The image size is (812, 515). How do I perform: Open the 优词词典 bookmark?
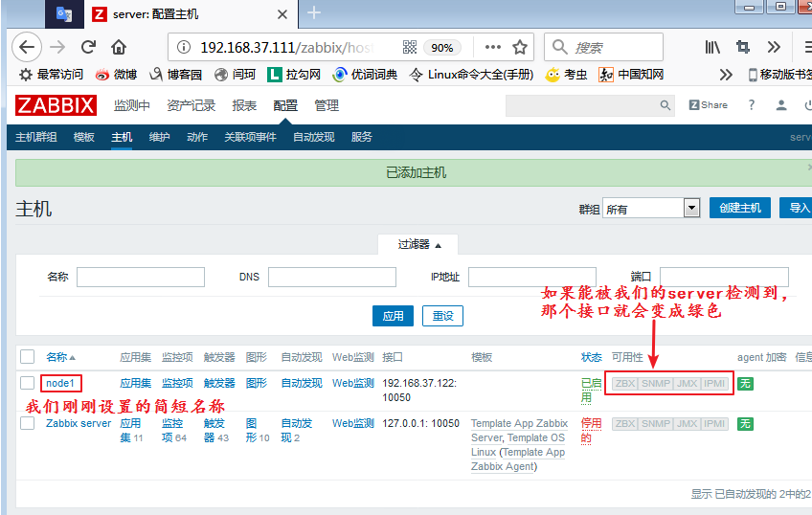365,75
